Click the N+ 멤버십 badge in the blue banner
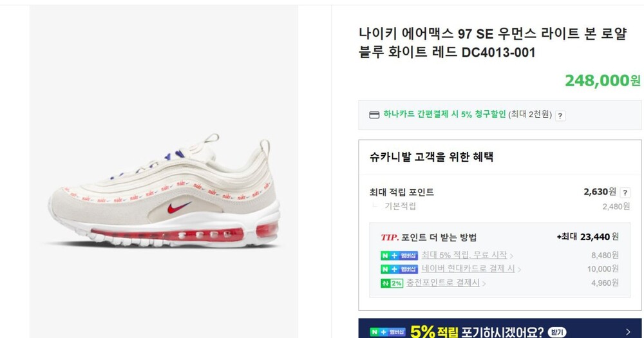Screen dimensions: 644x338 click(x=387, y=332)
